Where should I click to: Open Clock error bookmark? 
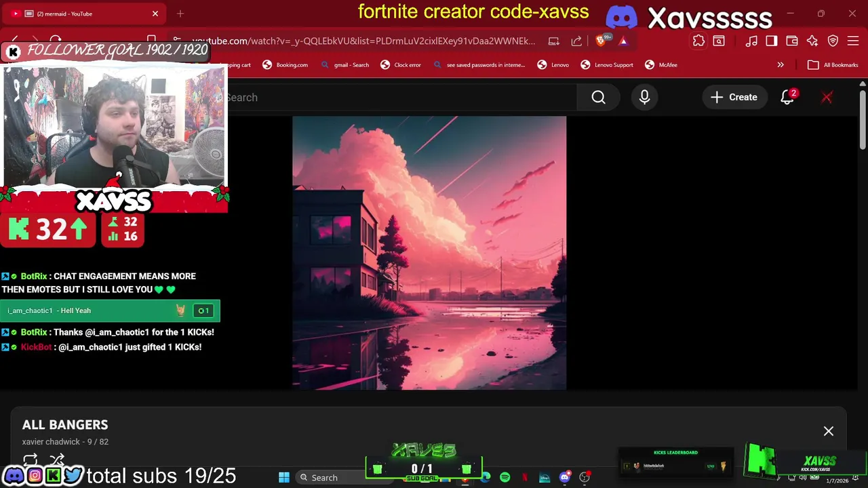pos(401,65)
